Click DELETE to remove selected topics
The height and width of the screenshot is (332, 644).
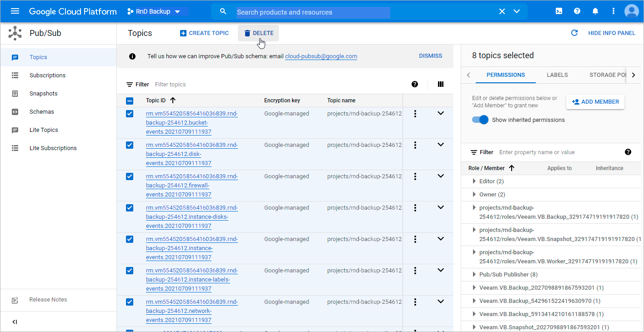[258, 33]
